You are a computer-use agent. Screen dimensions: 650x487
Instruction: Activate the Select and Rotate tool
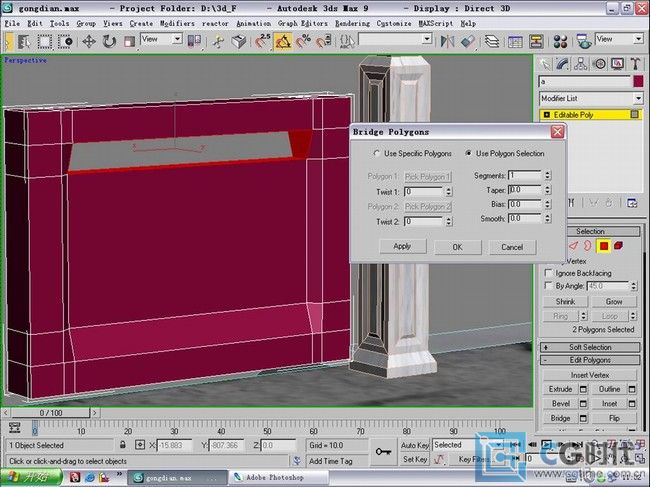tap(109, 41)
